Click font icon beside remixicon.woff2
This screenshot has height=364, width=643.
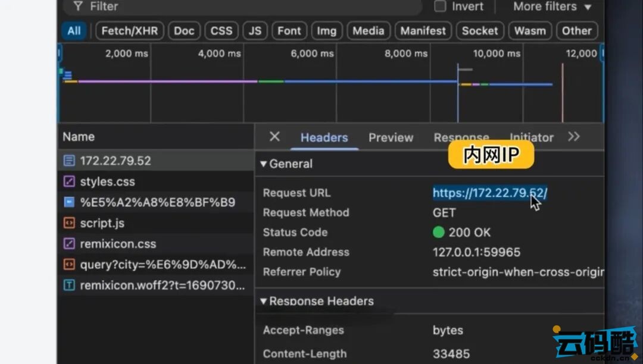click(69, 285)
